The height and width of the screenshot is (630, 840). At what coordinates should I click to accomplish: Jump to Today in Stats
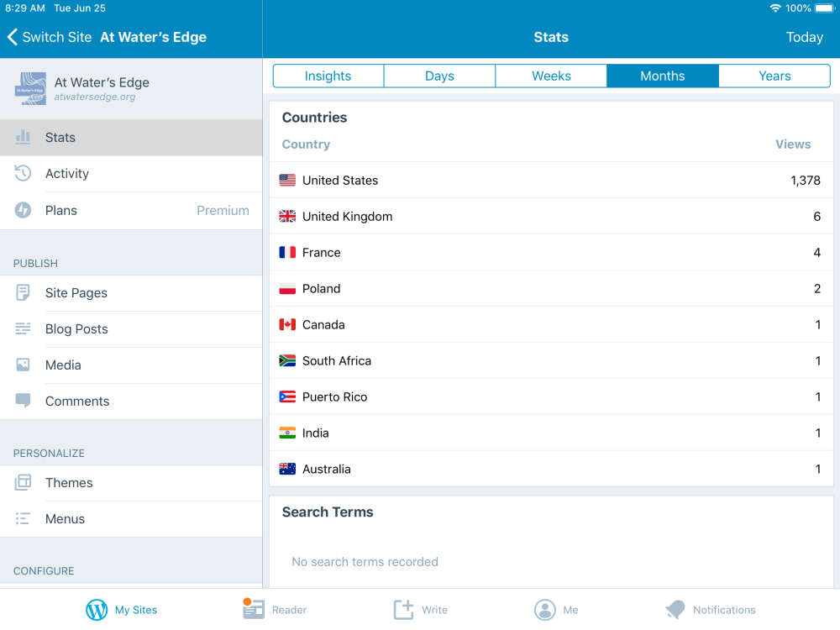pos(804,37)
